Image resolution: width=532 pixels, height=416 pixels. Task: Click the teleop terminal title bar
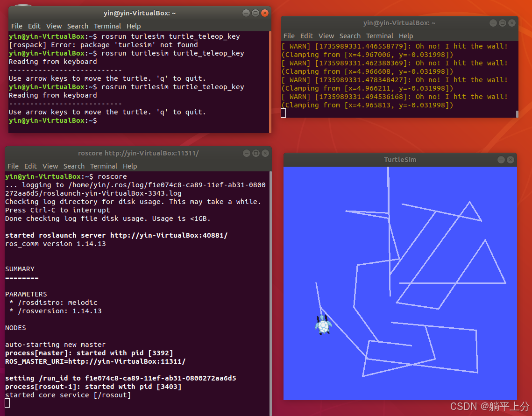coord(140,13)
